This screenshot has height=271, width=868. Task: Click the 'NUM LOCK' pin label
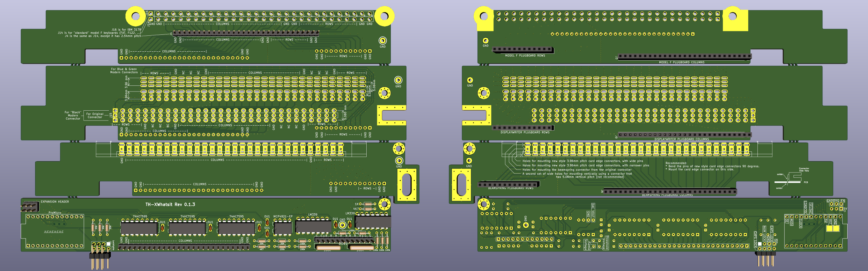click(764, 234)
